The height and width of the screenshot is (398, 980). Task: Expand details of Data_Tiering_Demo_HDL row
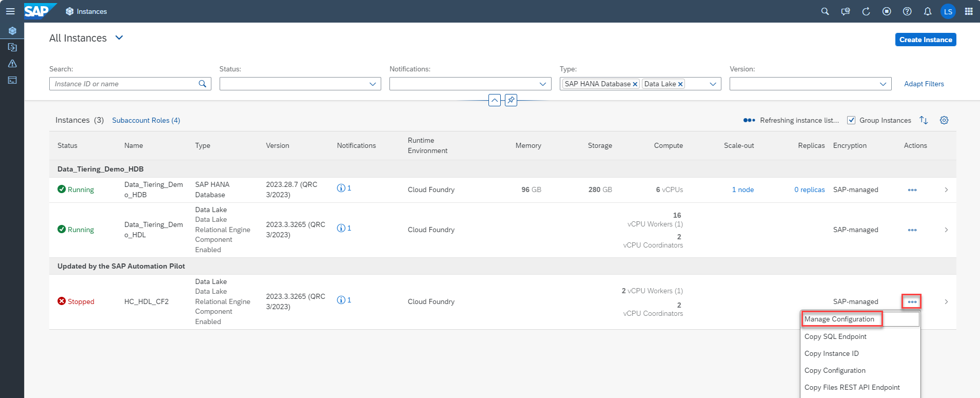pyautogui.click(x=946, y=230)
